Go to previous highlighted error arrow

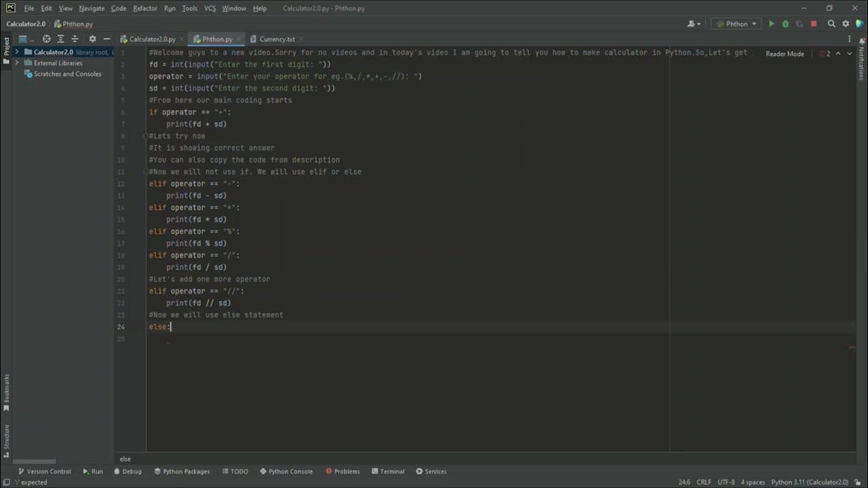838,54
